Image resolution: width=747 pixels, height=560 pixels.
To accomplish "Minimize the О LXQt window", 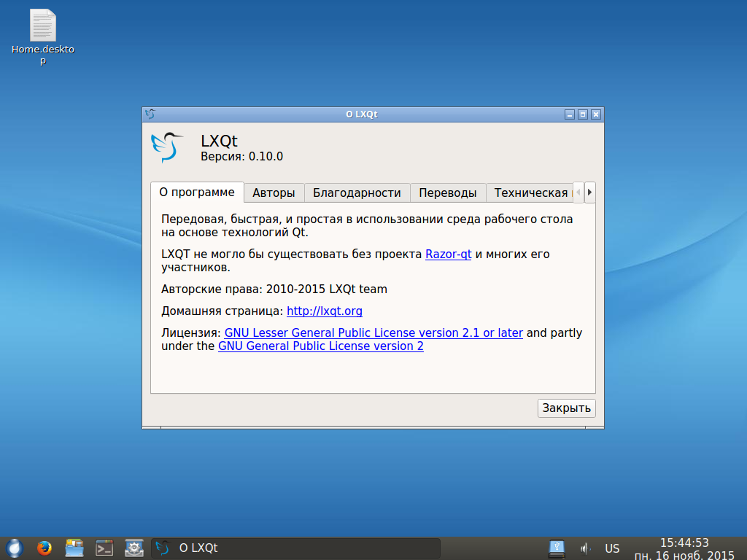I will pos(569,114).
